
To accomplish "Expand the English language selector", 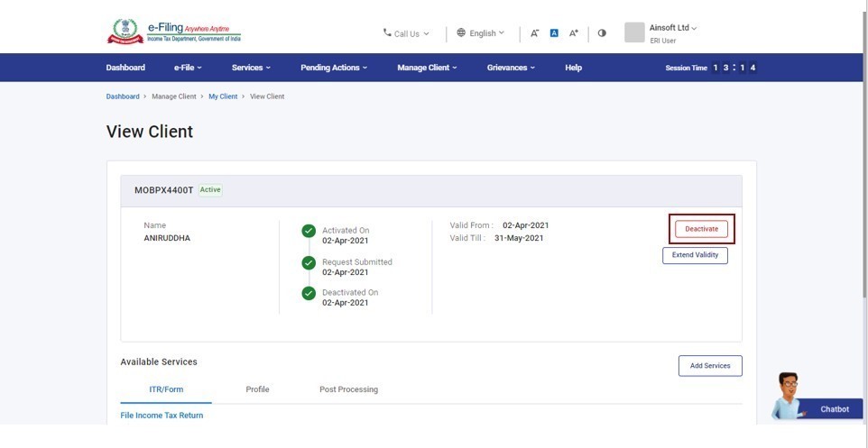I will pyautogui.click(x=481, y=33).
